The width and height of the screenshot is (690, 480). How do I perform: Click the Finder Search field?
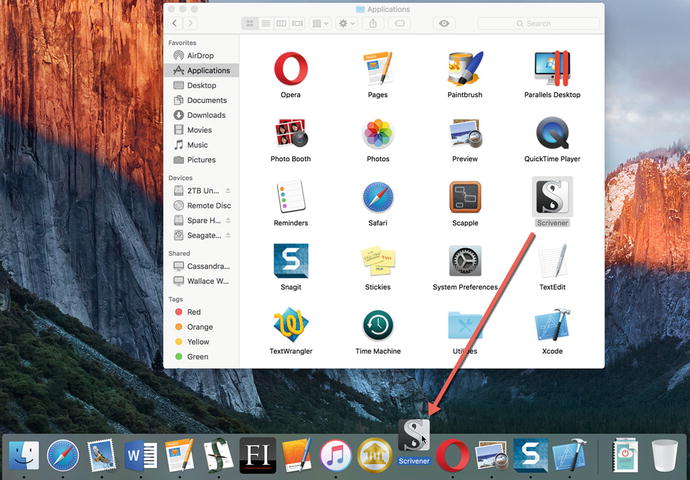click(539, 23)
